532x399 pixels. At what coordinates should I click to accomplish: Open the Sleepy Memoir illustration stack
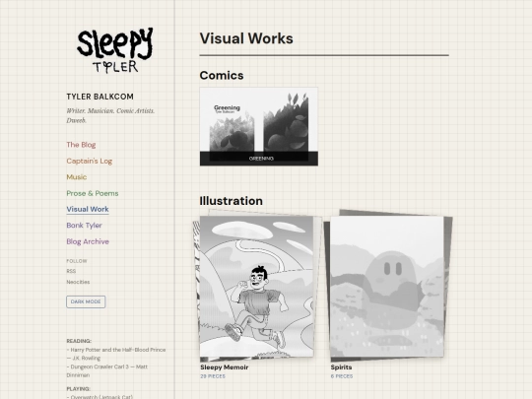257,287
